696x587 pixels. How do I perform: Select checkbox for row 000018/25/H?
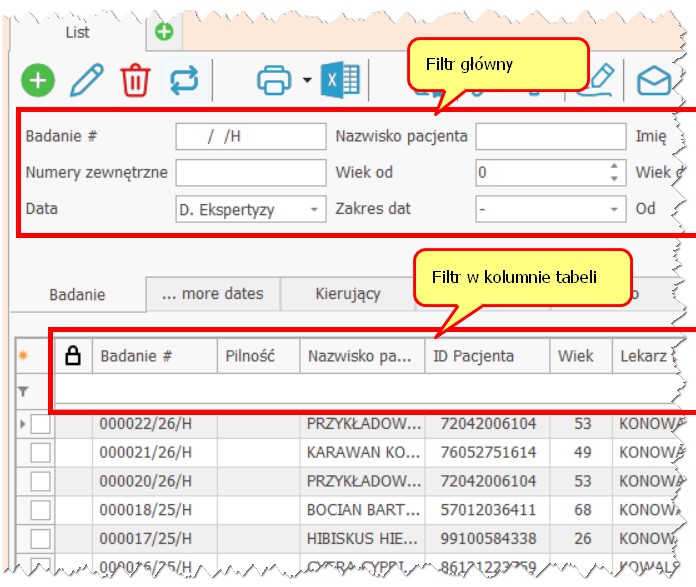(40, 510)
